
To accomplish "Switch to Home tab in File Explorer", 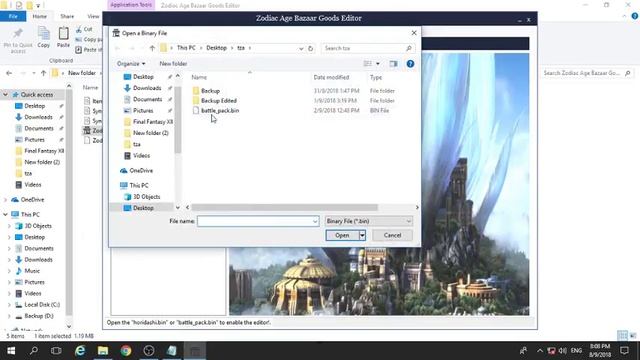I will click(x=40, y=16).
